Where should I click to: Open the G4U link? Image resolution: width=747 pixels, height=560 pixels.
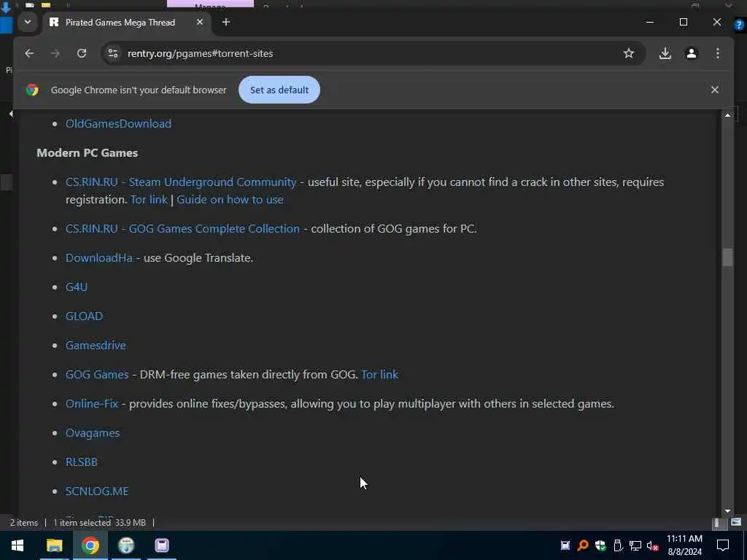pos(76,287)
